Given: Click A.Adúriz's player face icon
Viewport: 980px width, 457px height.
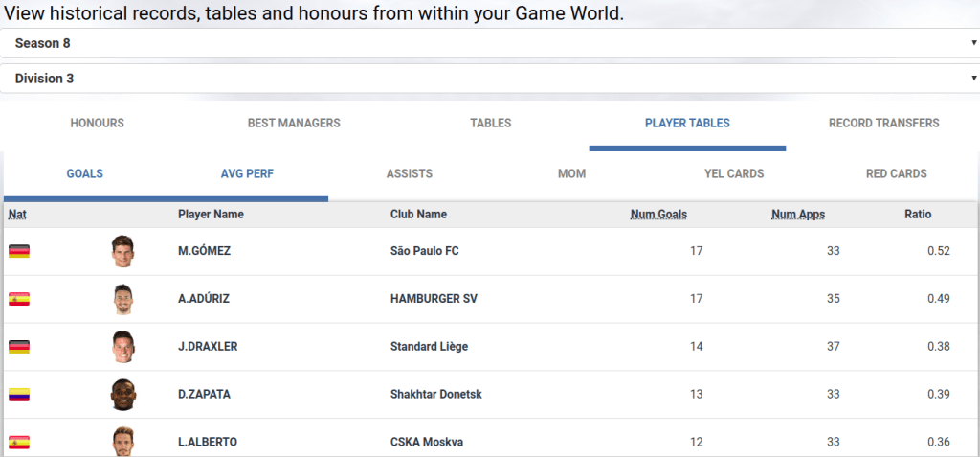Looking at the screenshot, I should [122, 299].
